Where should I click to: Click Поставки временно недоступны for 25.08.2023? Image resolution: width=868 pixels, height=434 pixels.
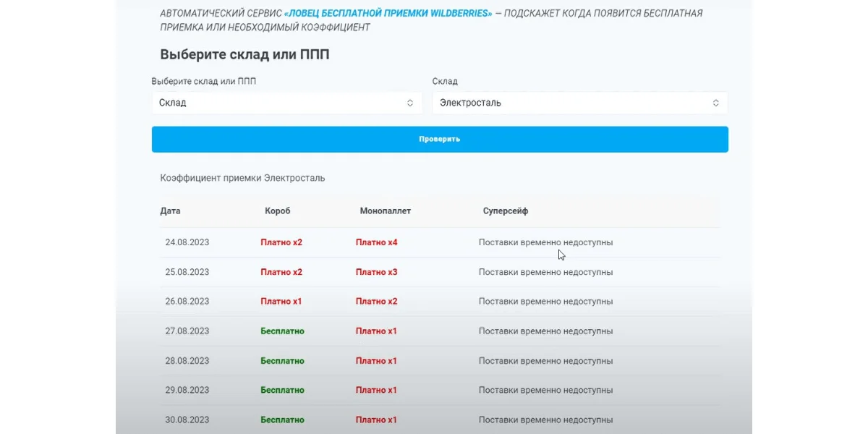point(545,272)
